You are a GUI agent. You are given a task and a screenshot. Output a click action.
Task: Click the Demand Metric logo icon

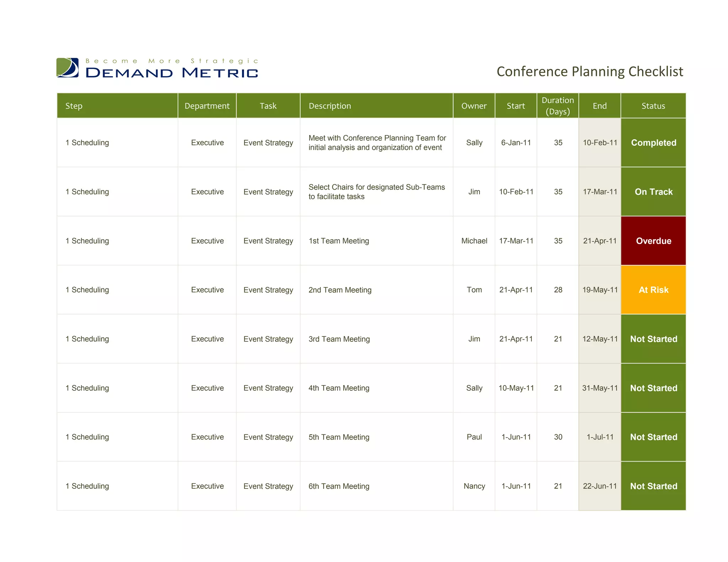(x=68, y=67)
